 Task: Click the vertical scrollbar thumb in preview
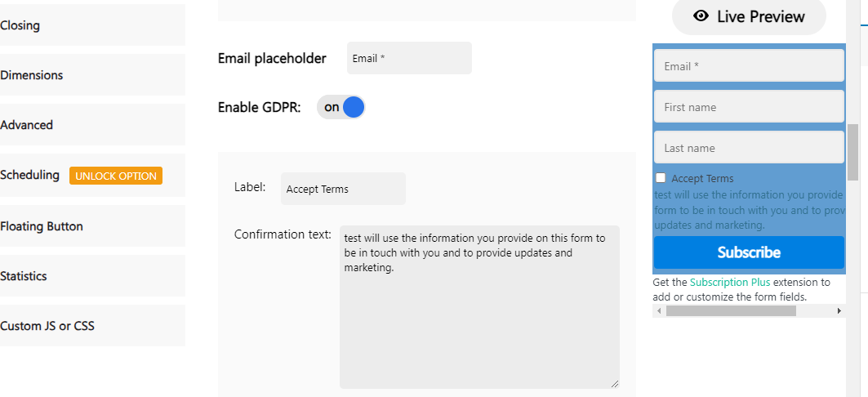852,152
